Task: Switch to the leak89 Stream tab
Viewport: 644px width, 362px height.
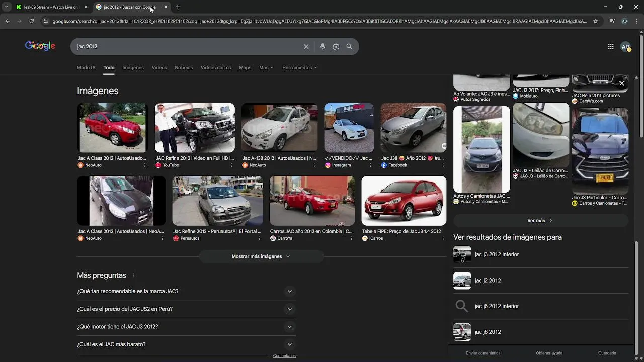Action: [x=51, y=7]
